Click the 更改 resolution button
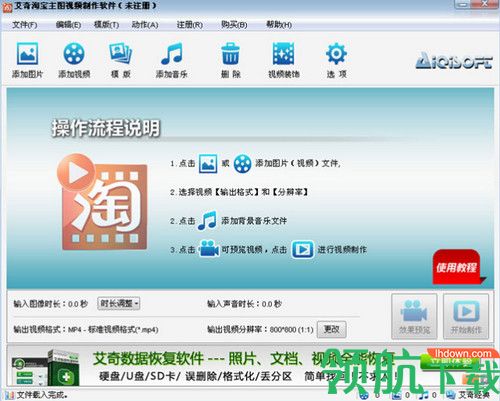Viewport: 500px width, 401px height. 331,329
